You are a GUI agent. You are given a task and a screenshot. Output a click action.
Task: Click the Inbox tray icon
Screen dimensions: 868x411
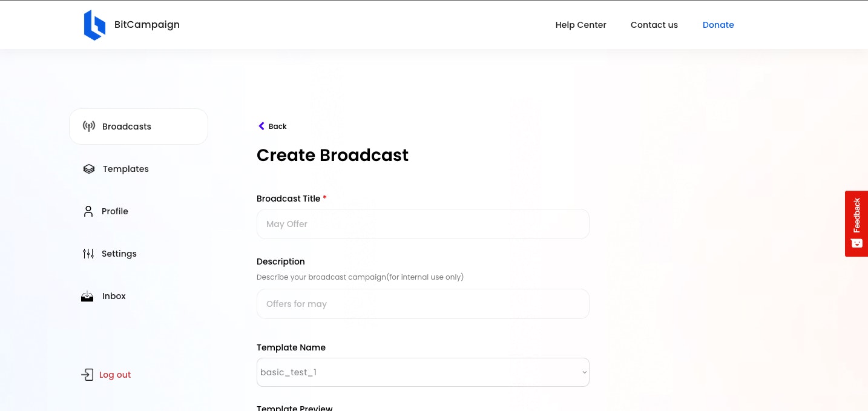87,296
